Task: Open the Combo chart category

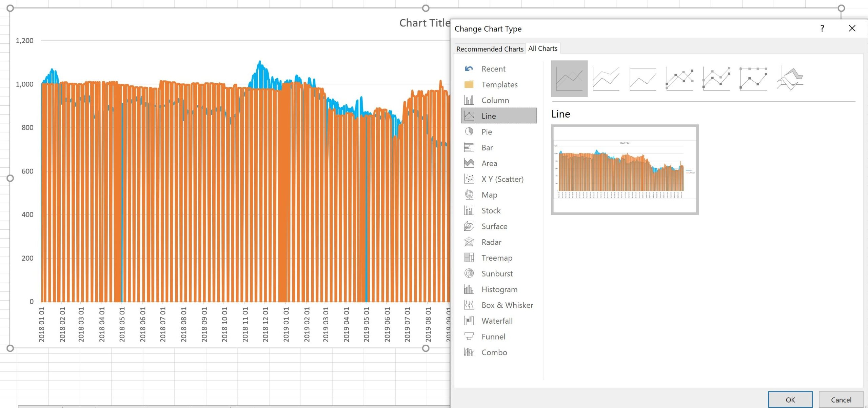Action: (494, 352)
